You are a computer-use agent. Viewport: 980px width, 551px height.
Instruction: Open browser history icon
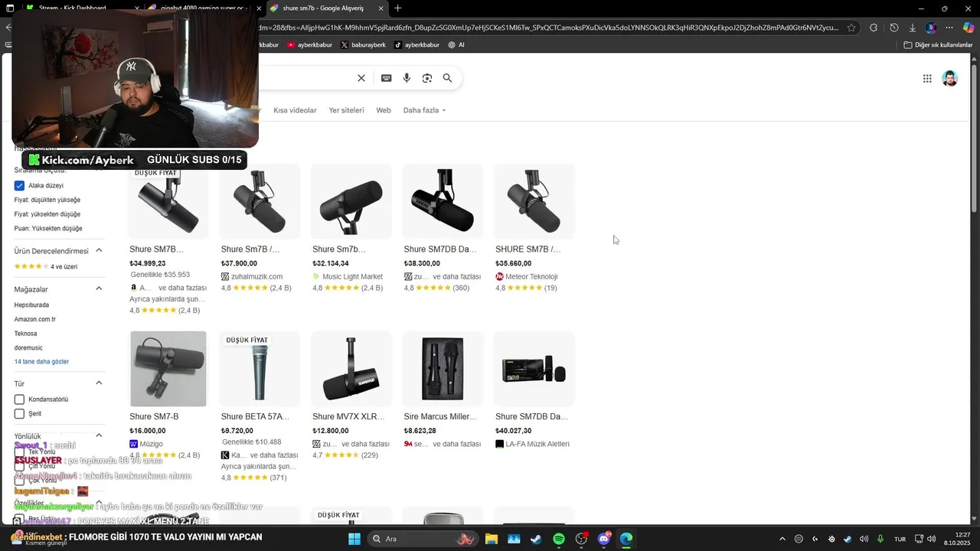point(893,28)
